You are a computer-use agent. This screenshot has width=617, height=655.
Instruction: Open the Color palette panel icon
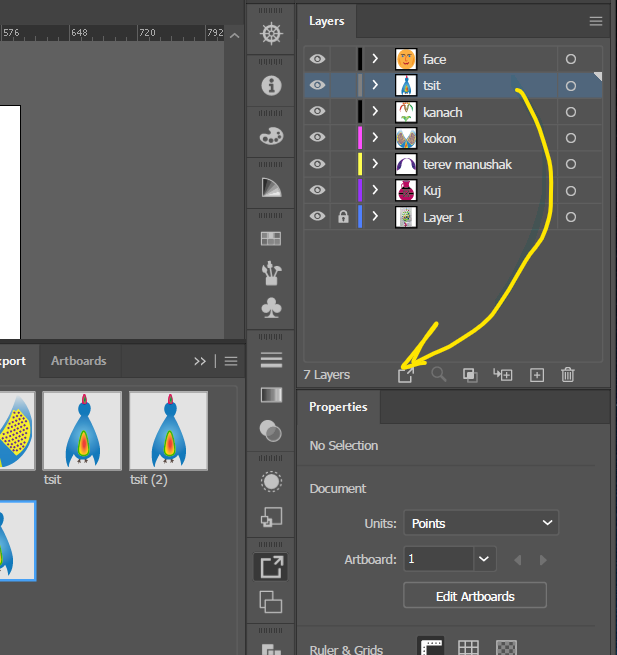point(271,136)
